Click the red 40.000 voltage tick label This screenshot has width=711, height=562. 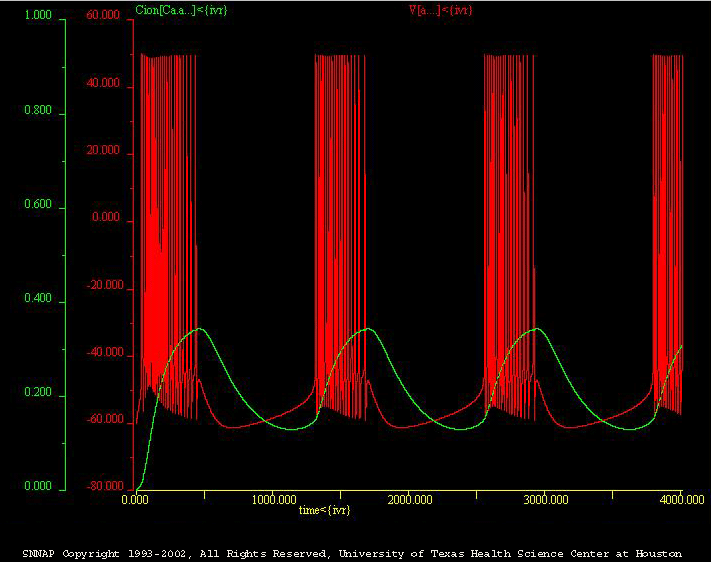104,84
